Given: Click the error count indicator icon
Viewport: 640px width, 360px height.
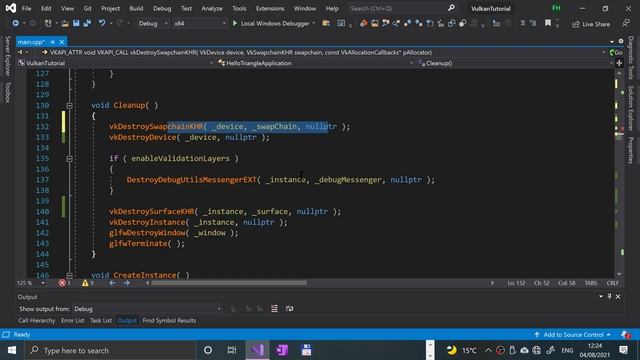Looking at the screenshot, I should (62, 283).
